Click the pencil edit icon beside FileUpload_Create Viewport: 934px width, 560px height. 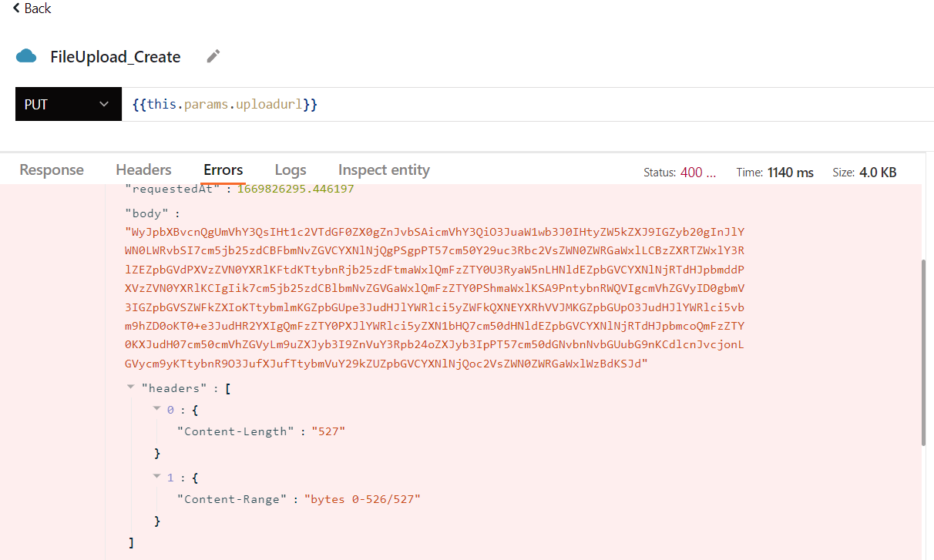pyautogui.click(x=213, y=56)
